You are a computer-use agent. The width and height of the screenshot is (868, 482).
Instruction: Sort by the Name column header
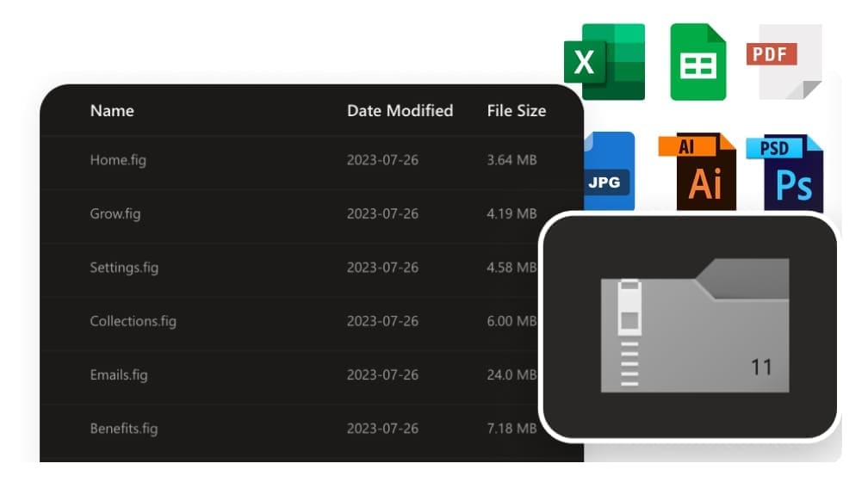click(x=112, y=111)
